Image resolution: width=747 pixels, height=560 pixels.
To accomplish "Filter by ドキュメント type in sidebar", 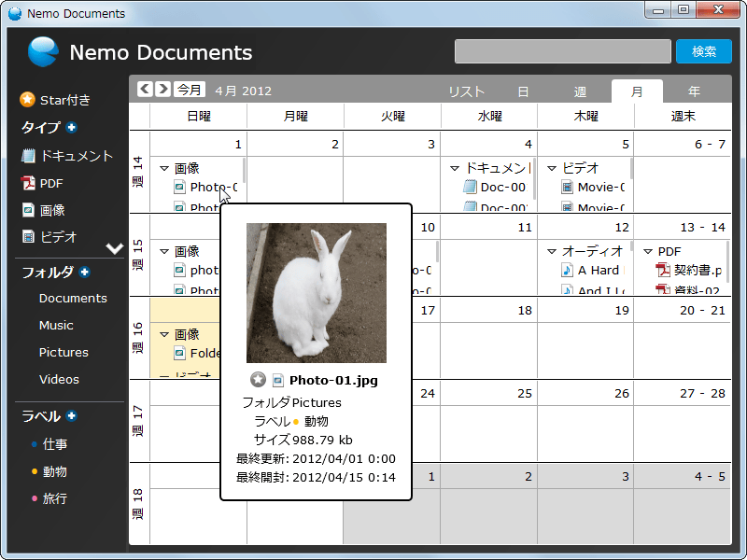I will (66, 156).
